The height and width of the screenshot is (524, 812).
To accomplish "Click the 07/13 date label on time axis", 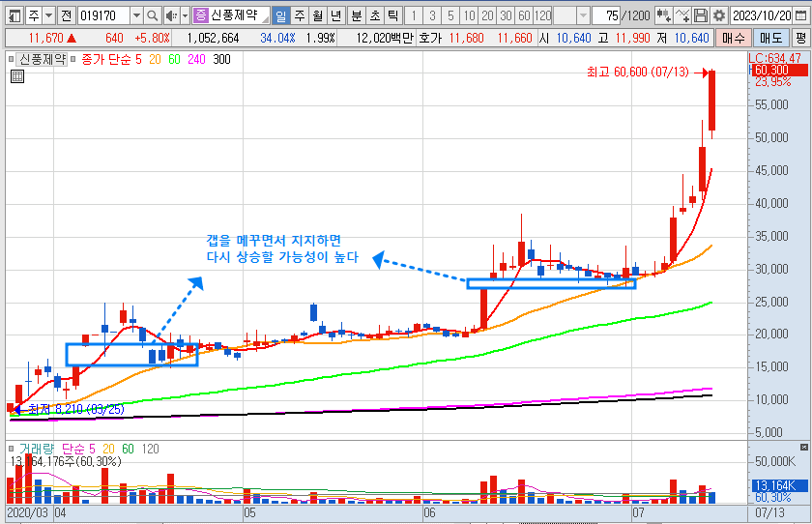I will click(x=769, y=512).
